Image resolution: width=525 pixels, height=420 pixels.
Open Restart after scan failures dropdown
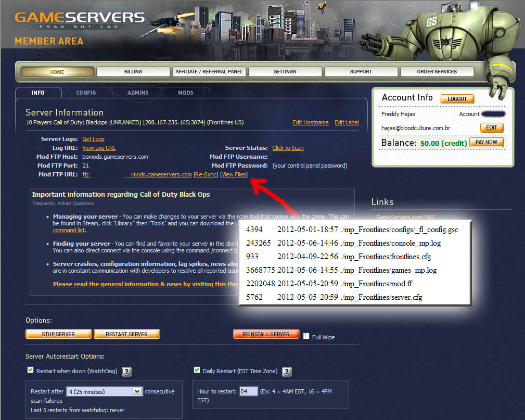pos(105,391)
